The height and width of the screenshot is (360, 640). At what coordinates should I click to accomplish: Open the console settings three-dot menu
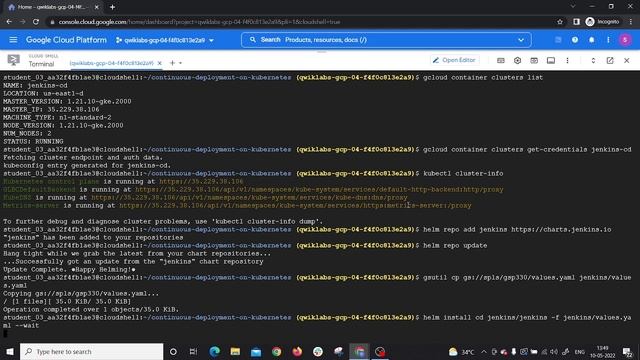click(608, 40)
